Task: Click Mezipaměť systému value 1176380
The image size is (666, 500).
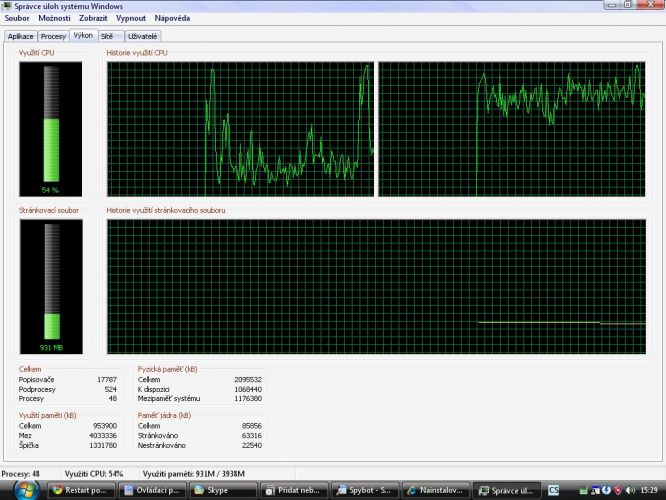Action: pos(248,399)
